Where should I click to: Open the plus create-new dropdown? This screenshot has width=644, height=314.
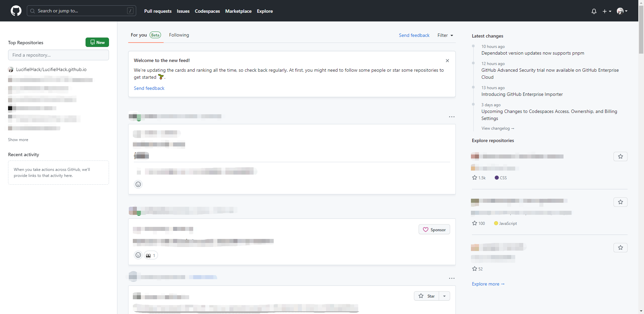tap(607, 11)
